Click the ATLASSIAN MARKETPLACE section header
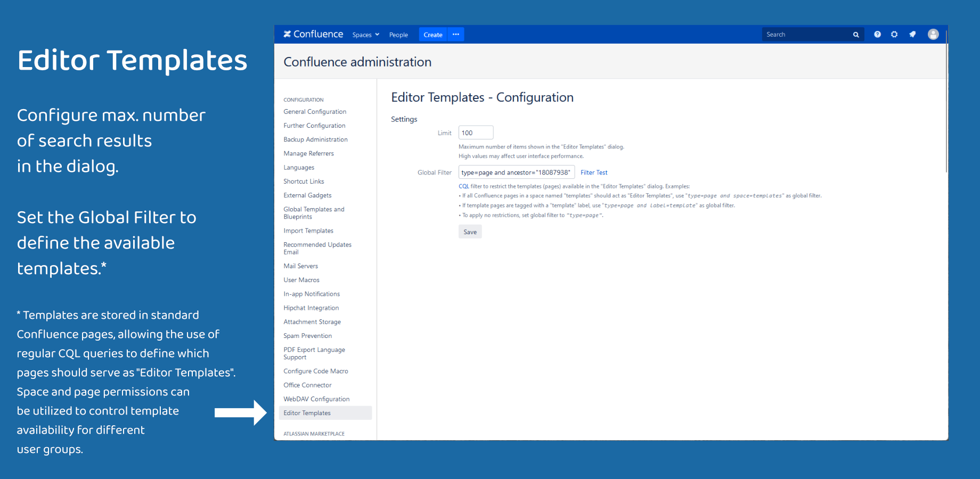Screen dimensions: 980x479 click(x=314, y=434)
